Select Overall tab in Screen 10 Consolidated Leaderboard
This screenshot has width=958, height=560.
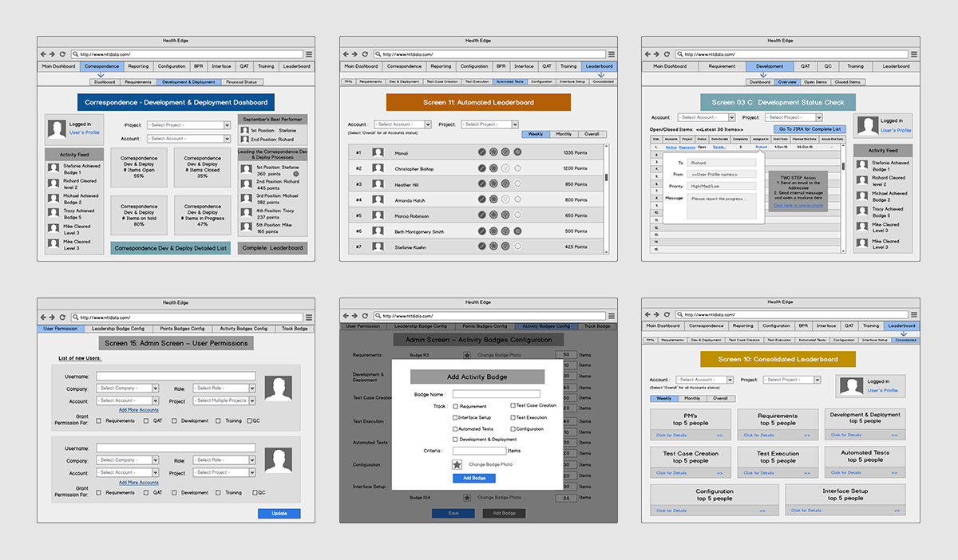(720, 398)
